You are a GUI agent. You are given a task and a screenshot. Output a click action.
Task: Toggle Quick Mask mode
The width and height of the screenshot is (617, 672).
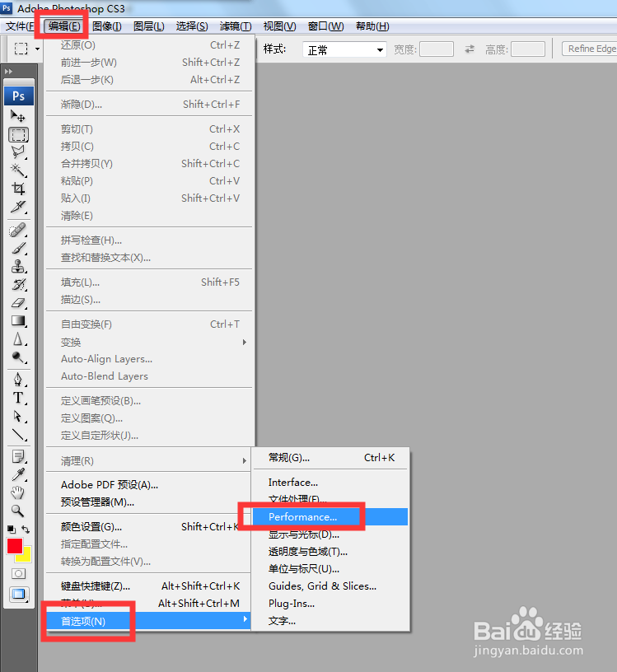(x=18, y=573)
